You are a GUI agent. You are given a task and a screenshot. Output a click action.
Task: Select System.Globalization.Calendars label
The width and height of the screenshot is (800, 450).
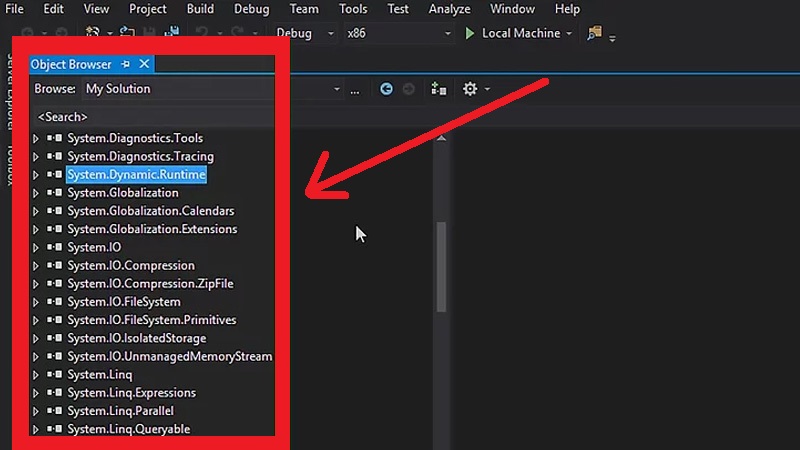(151, 211)
